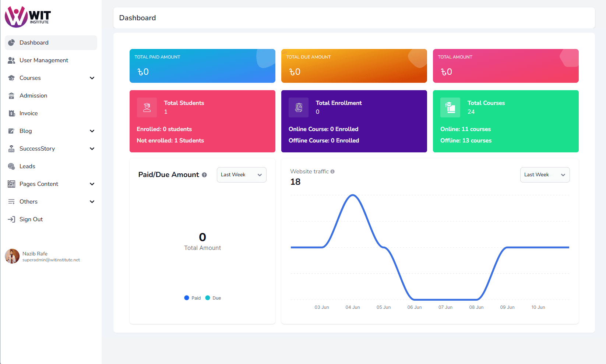Click the Blog edit icon

click(11, 131)
